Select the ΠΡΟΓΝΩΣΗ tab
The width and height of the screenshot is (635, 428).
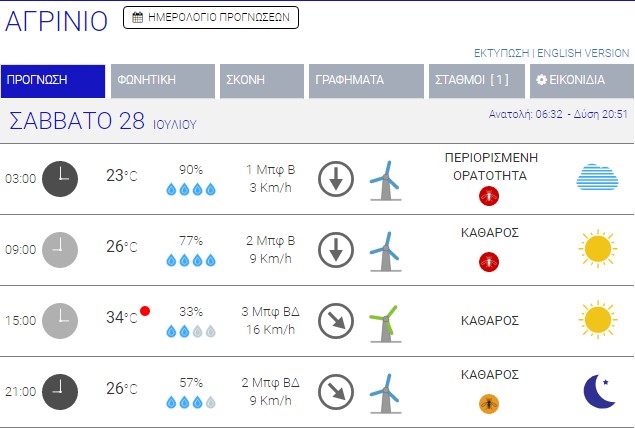(53, 81)
